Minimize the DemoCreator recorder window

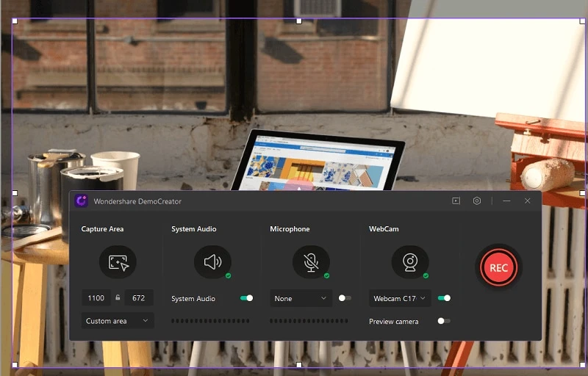[506, 200]
